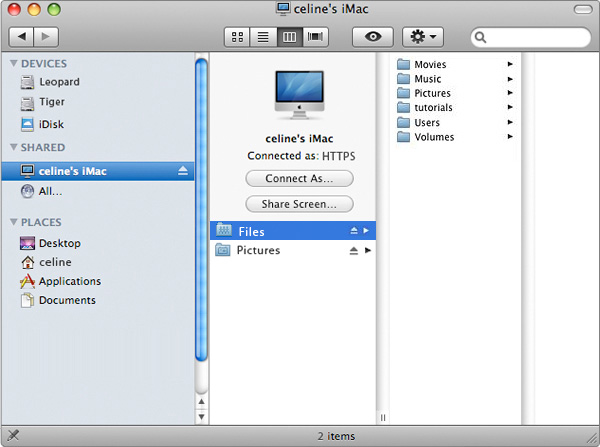Viewport: 600px width, 447px height.
Task: Switch to Cover Flow view
Action: pos(315,37)
